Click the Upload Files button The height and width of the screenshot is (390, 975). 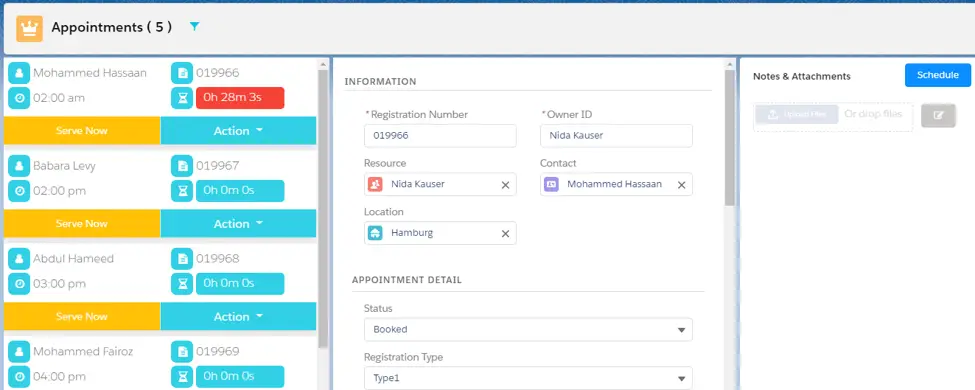797,114
